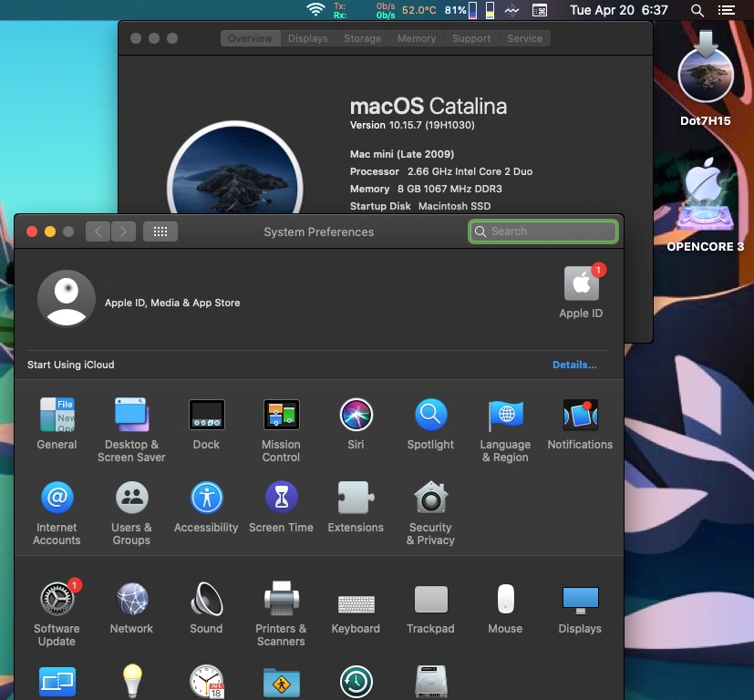Screen dimensions: 754x700
Task: Open Spotlight search in menu bar
Action: (x=697, y=10)
